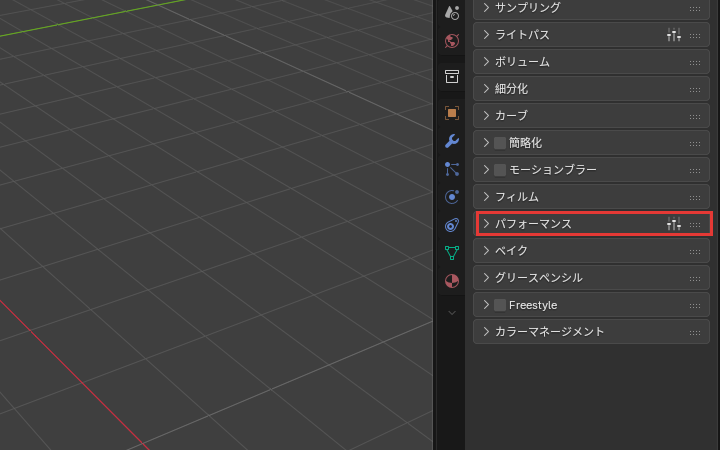
Task: Open the Object properties tab
Action: pos(452,113)
